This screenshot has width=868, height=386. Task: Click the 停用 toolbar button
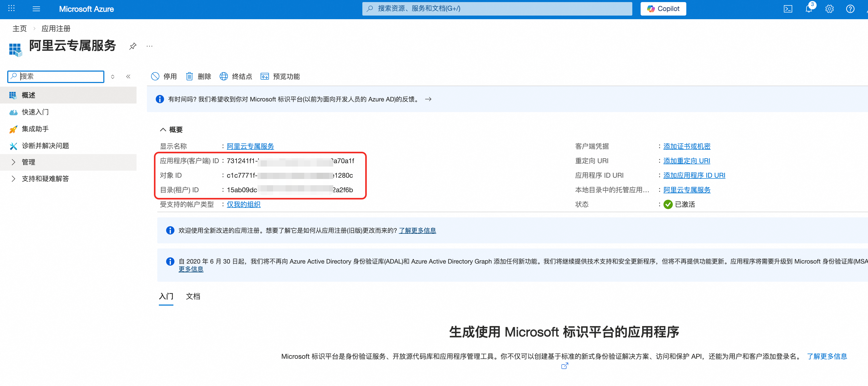164,77
